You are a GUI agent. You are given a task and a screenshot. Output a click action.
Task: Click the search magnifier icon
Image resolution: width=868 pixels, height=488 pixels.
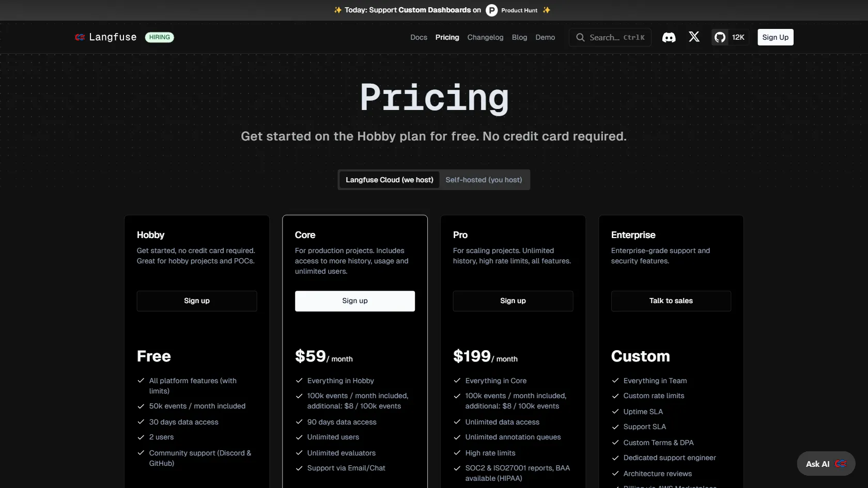click(580, 37)
